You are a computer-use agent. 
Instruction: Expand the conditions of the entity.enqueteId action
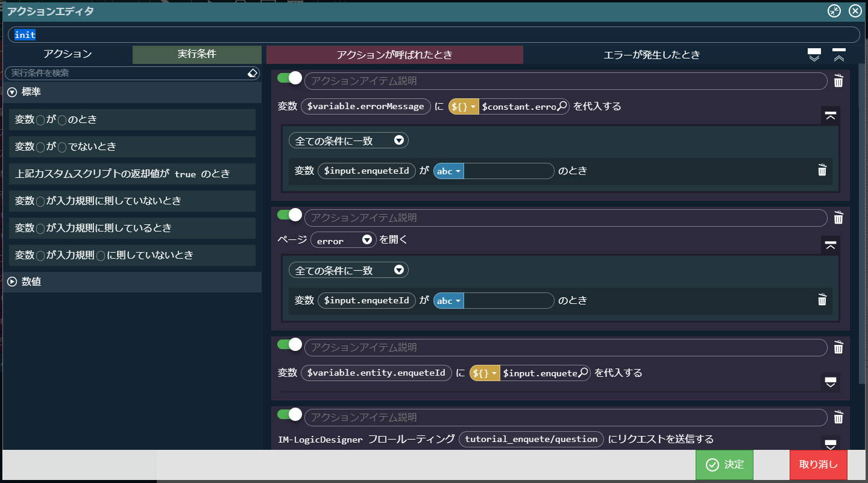[831, 382]
